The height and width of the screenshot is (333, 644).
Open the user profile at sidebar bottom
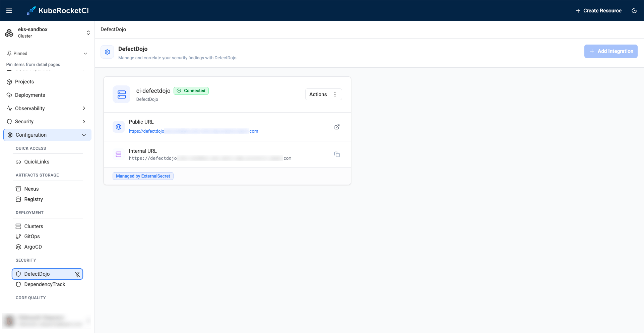click(47, 321)
